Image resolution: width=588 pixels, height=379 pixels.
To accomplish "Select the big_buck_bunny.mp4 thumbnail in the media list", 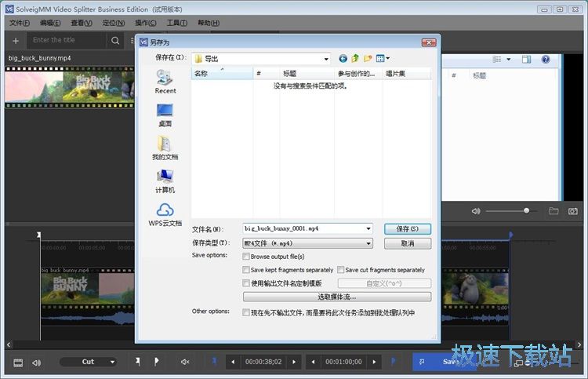I will 69,87.
